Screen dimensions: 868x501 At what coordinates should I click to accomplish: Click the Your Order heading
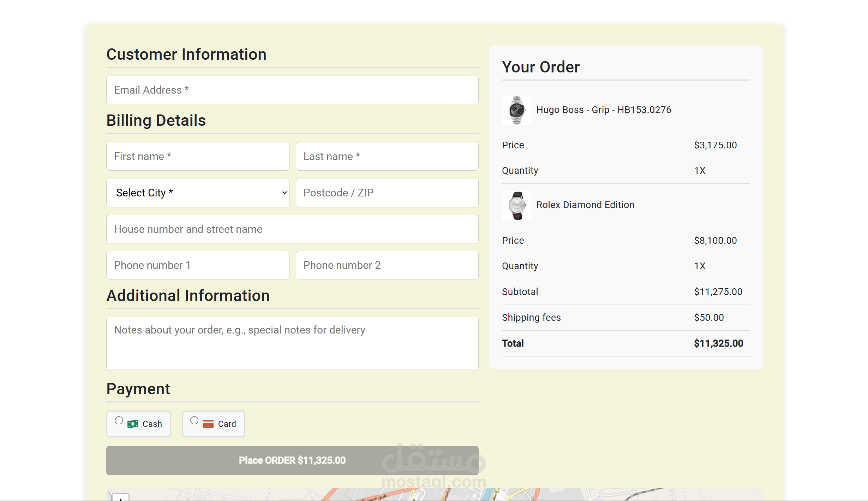[541, 67]
